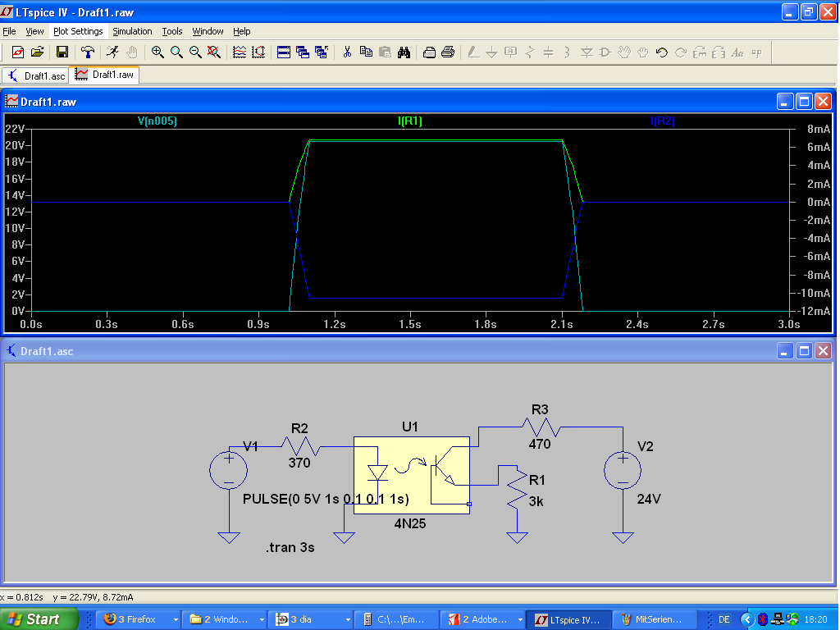The image size is (840, 630).
Task: Save using the floppy disk icon
Action: (x=62, y=52)
